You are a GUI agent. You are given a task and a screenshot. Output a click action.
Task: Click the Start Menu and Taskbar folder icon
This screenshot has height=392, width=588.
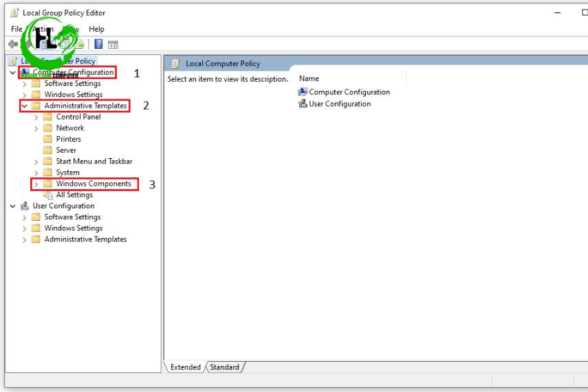click(47, 162)
